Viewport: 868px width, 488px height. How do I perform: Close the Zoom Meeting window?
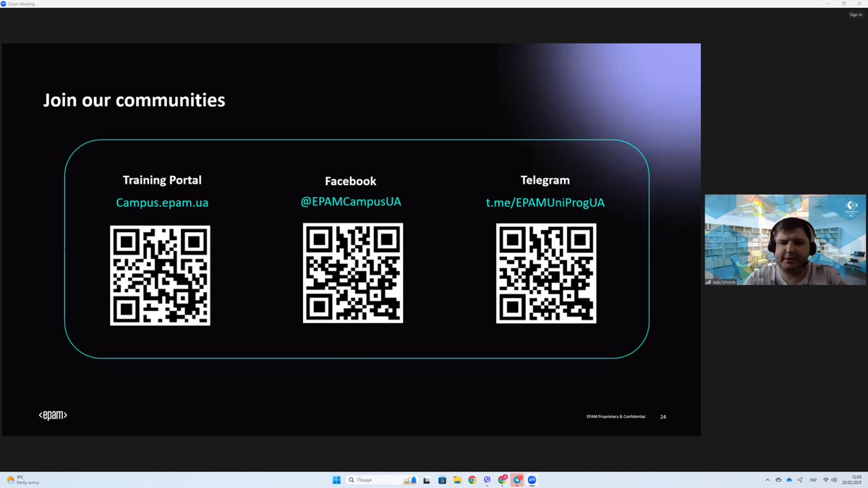click(x=859, y=4)
